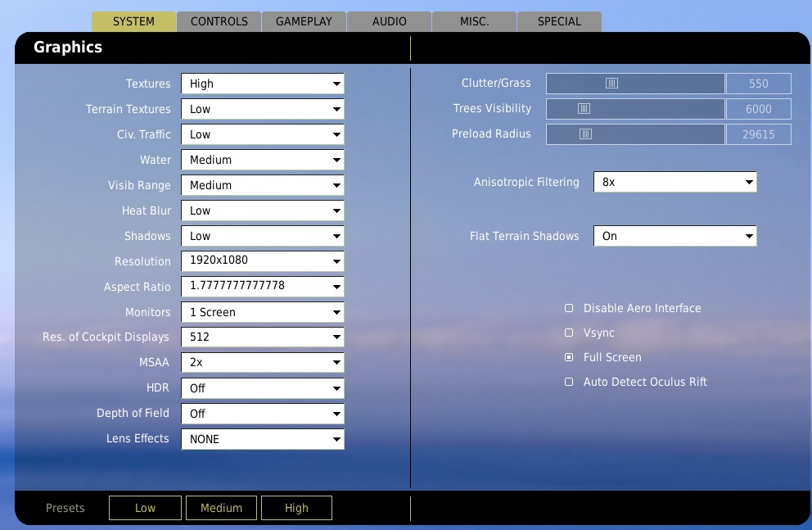Click the Clutter/Grass value field 550
Viewport: 812px width, 530px height.
(759, 84)
